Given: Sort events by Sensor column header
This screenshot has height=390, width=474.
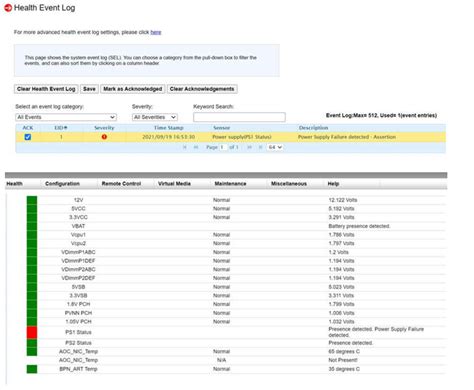Looking at the screenshot, I should pyautogui.click(x=222, y=128).
